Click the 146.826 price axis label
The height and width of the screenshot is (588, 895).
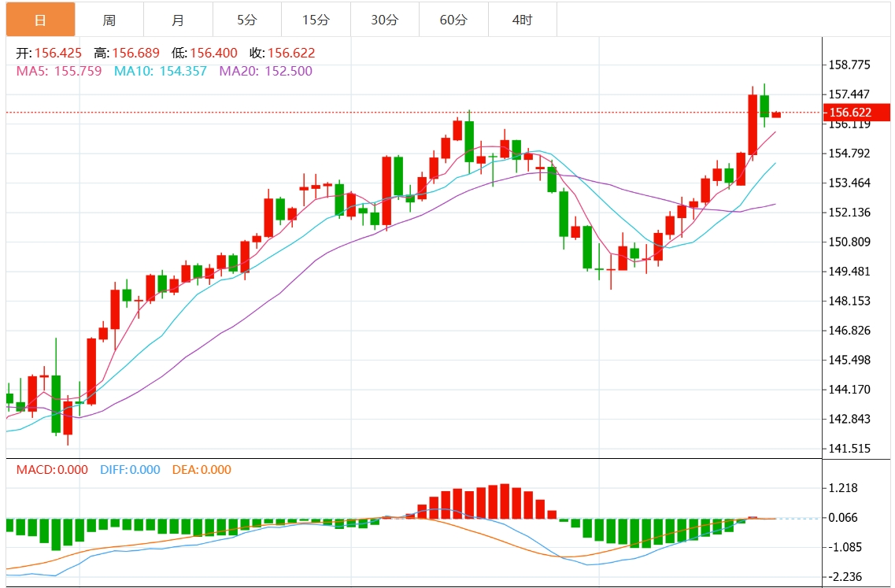[849, 330]
